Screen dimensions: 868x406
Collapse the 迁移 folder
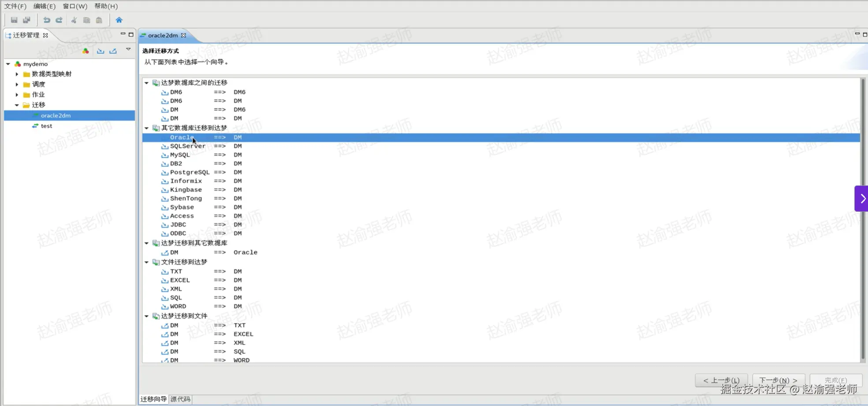(x=17, y=105)
